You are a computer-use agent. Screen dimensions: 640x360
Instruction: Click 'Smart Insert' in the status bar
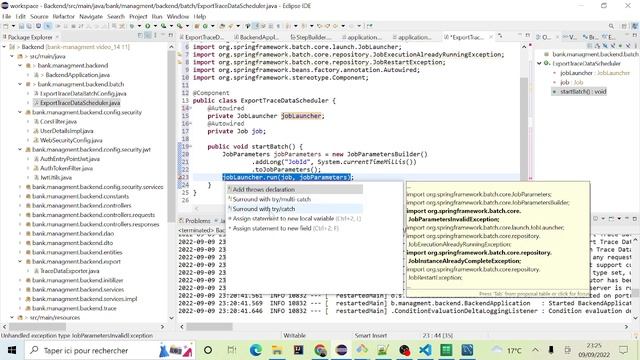(x=370, y=336)
